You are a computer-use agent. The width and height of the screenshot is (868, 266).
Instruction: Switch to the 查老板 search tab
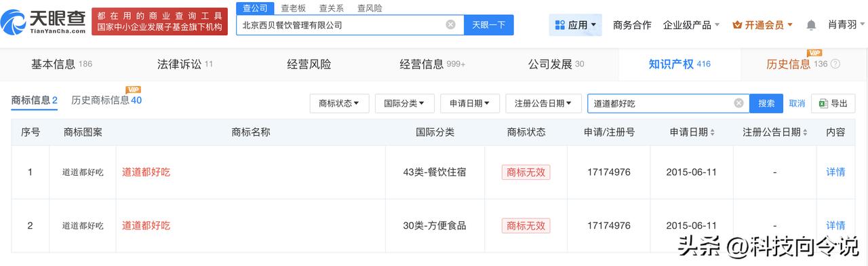pyautogui.click(x=293, y=8)
